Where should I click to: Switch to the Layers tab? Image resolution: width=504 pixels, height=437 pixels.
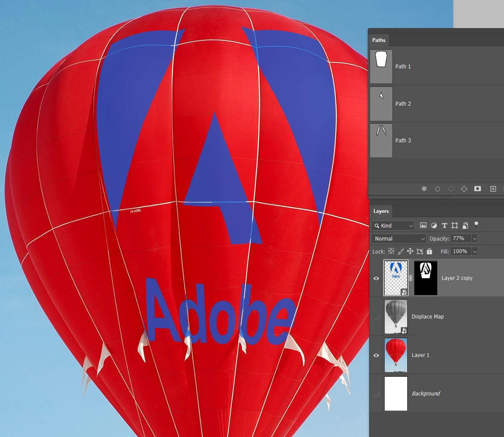click(381, 211)
